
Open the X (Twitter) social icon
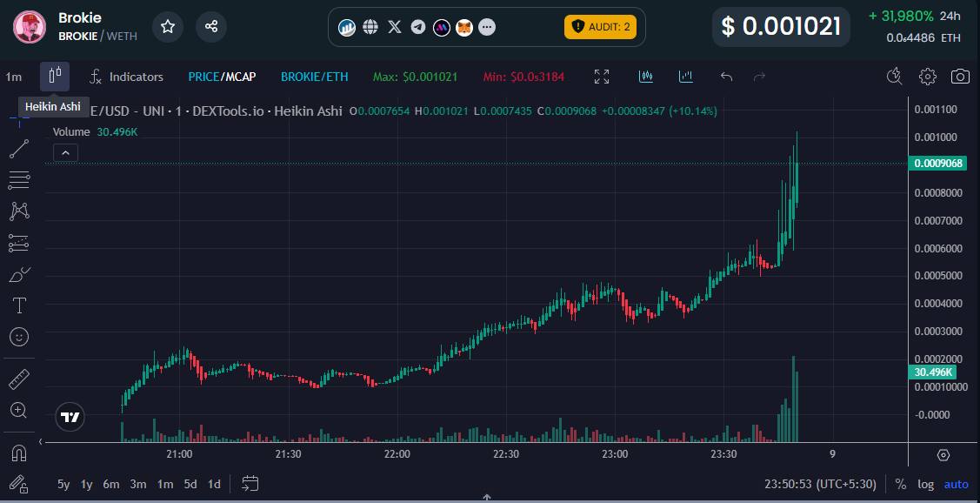[x=395, y=27]
